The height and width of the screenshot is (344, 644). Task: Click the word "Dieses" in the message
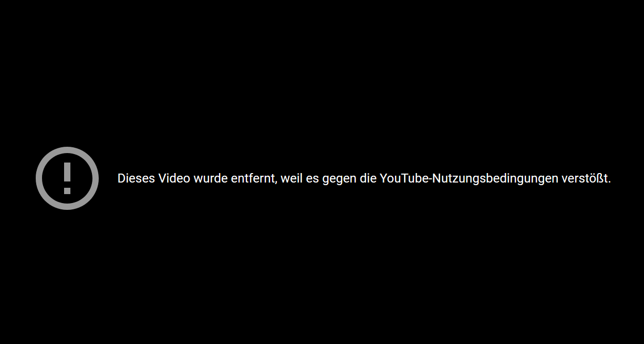coord(136,179)
